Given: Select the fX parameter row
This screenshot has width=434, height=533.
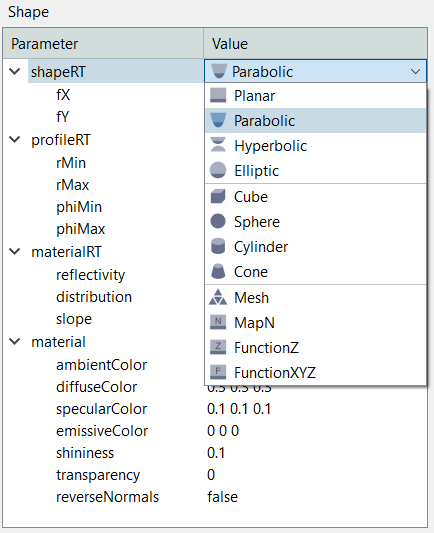Looking at the screenshot, I should 63,94.
